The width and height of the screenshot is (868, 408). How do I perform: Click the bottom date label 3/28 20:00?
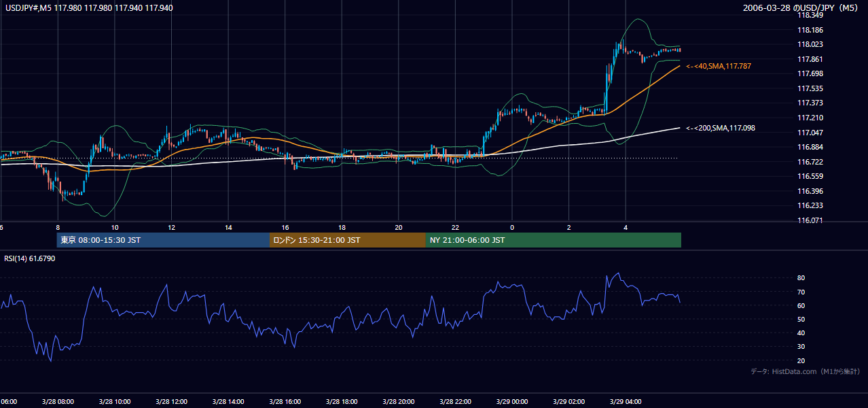pyautogui.click(x=398, y=402)
